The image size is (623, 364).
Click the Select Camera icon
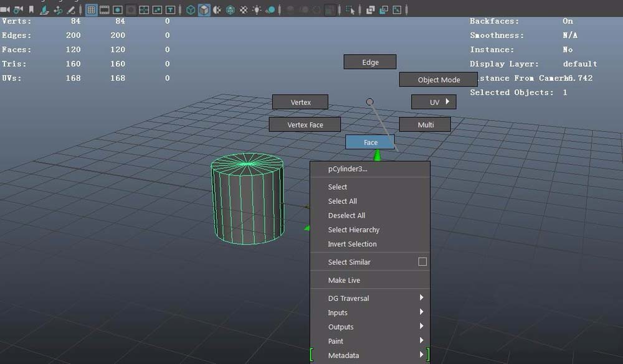click(5, 10)
